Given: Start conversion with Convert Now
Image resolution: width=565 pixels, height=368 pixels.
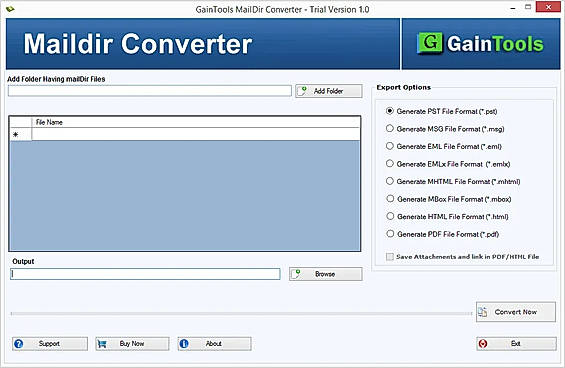Looking at the screenshot, I should pyautogui.click(x=516, y=312).
